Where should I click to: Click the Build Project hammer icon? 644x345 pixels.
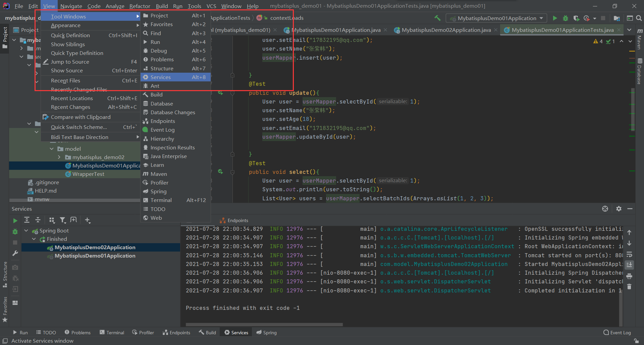coord(437,18)
